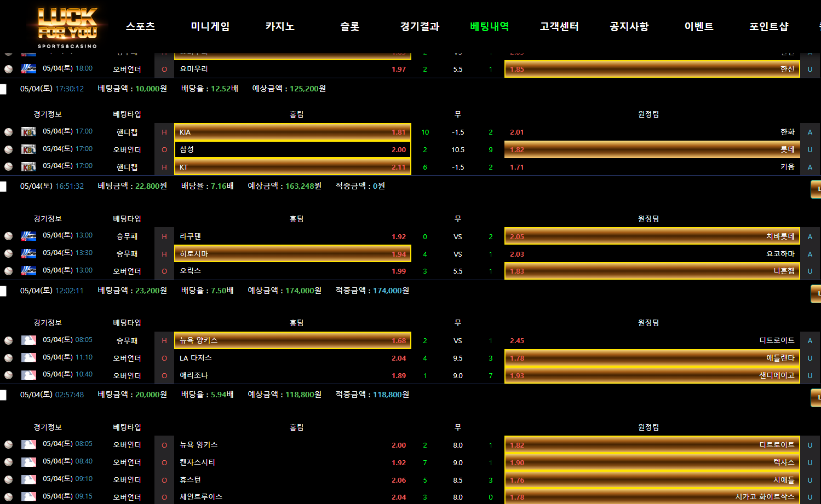Click the 배당율 : 12.52배 text
Screen dimensions: 821x504
click(x=210, y=89)
